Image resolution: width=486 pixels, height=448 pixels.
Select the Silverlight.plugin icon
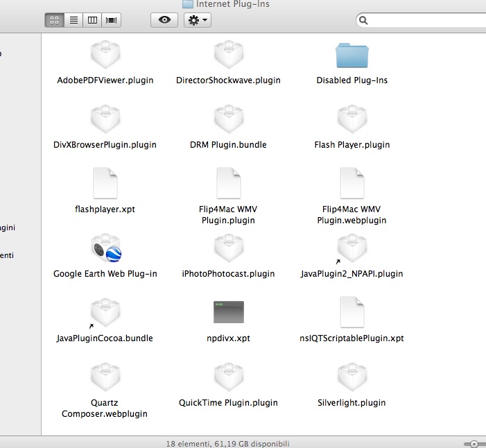(x=352, y=377)
